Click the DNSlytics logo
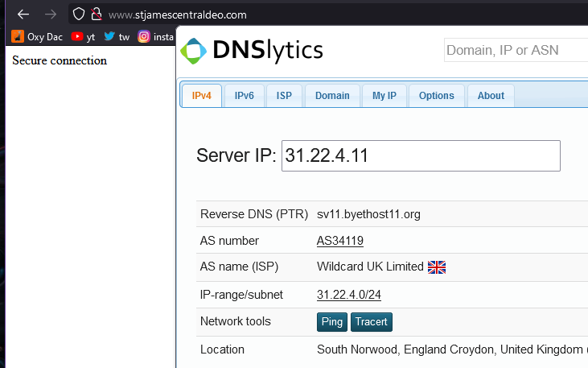The width and height of the screenshot is (588, 368). click(252, 51)
